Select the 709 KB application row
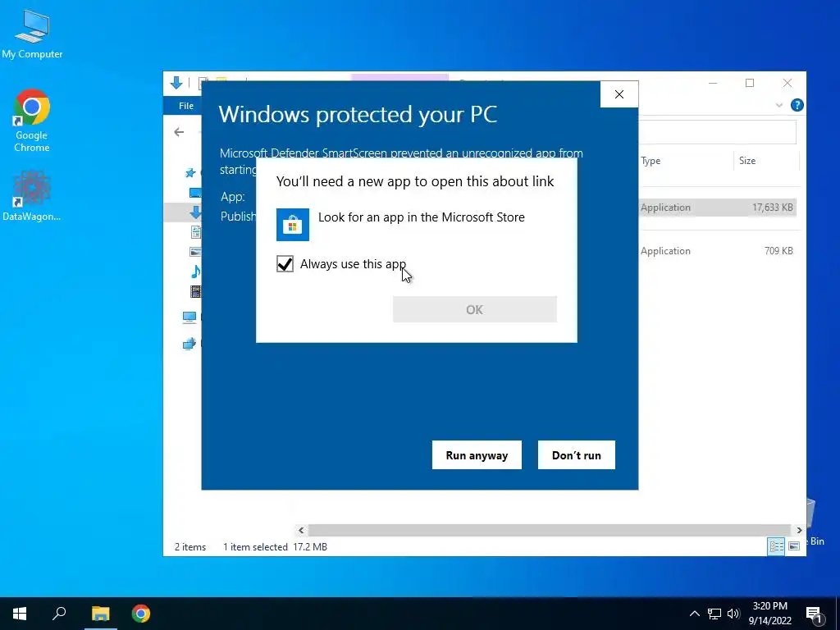Viewport: 840px width, 630px height. [x=717, y=251]
